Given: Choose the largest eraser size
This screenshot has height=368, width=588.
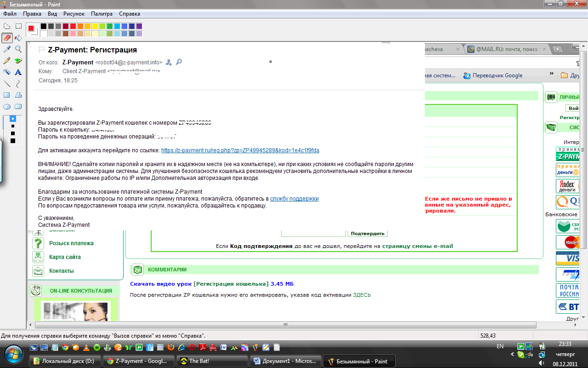Looking at the screenshot, I should tap(13, 140).
